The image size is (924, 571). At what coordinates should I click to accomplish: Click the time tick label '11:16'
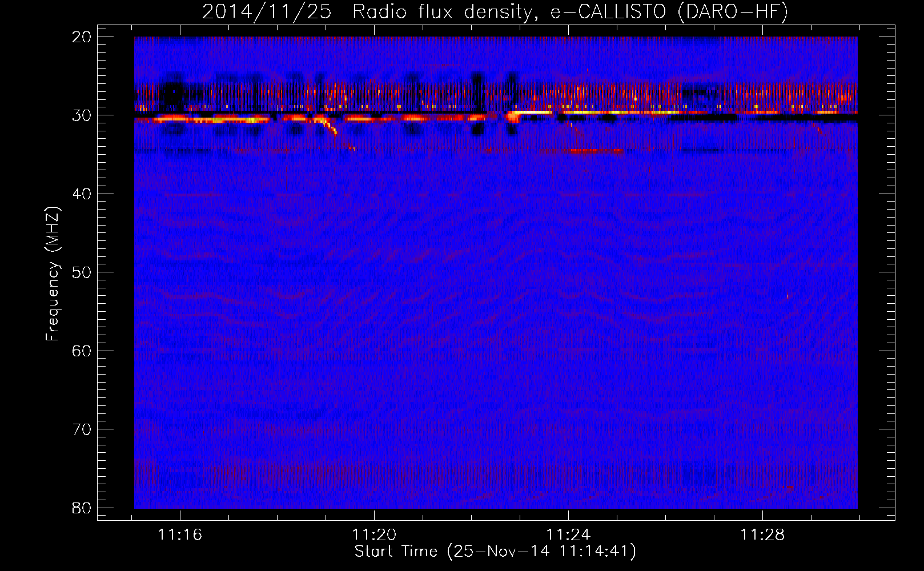click(x=180, y=535)
